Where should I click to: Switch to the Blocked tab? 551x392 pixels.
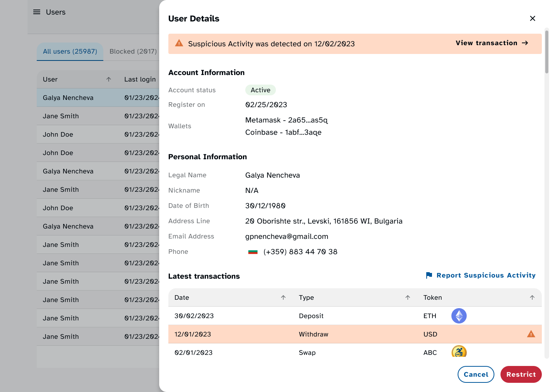pyautogui.click(x=133, y=52)
